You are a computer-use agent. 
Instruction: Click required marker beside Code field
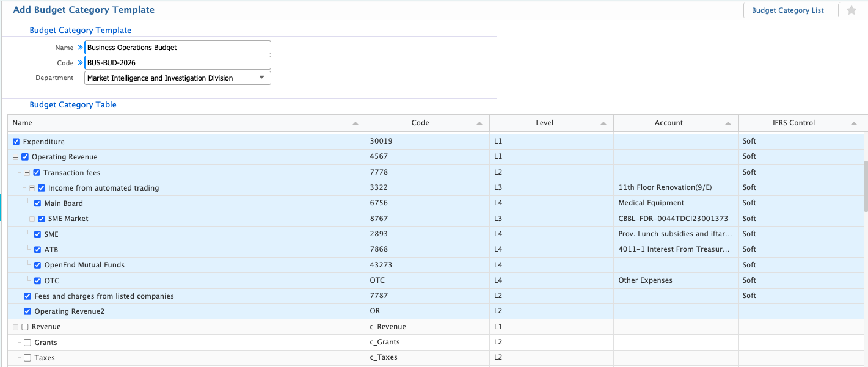point(80,63)
